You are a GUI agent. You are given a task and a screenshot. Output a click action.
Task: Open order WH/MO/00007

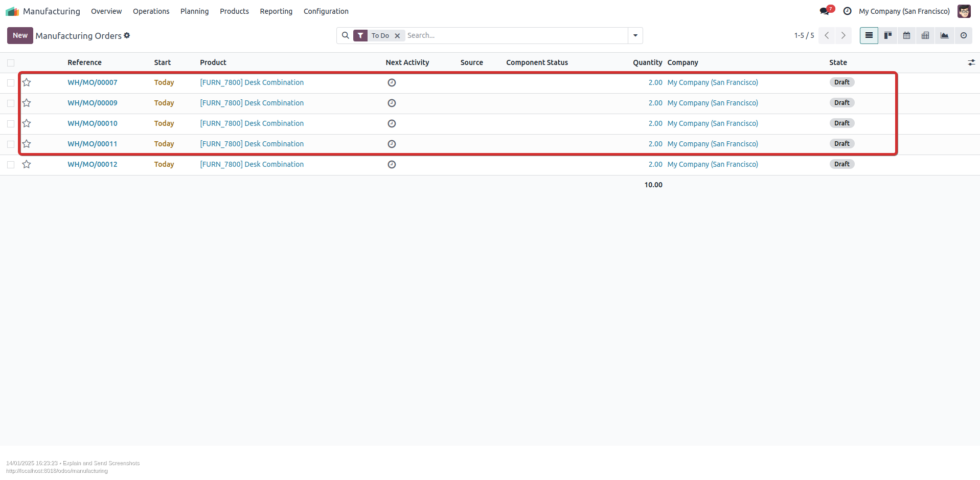pos(93,82)
